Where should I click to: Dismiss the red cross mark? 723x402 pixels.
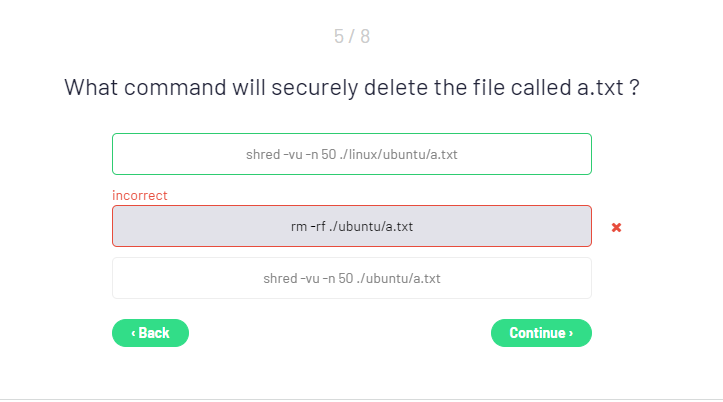[616, 227]
